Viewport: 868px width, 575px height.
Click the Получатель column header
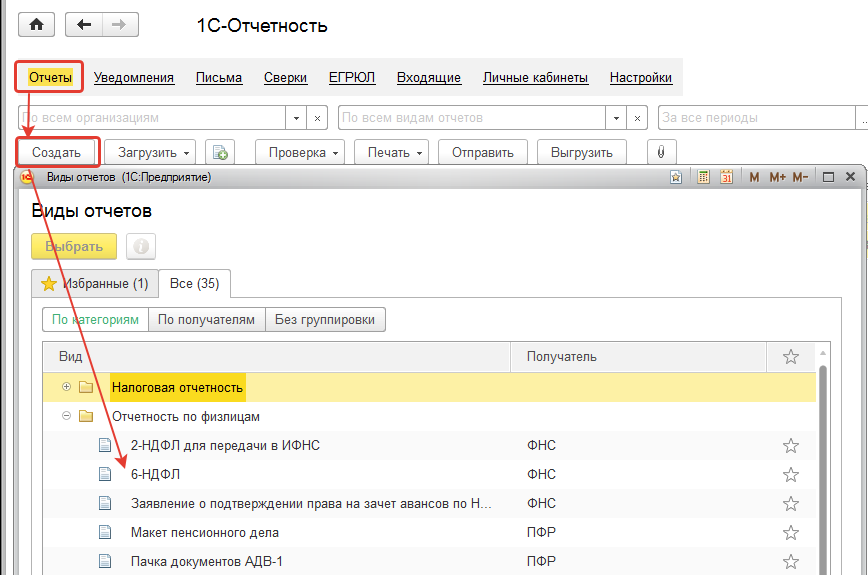click(x=638, y=356)
